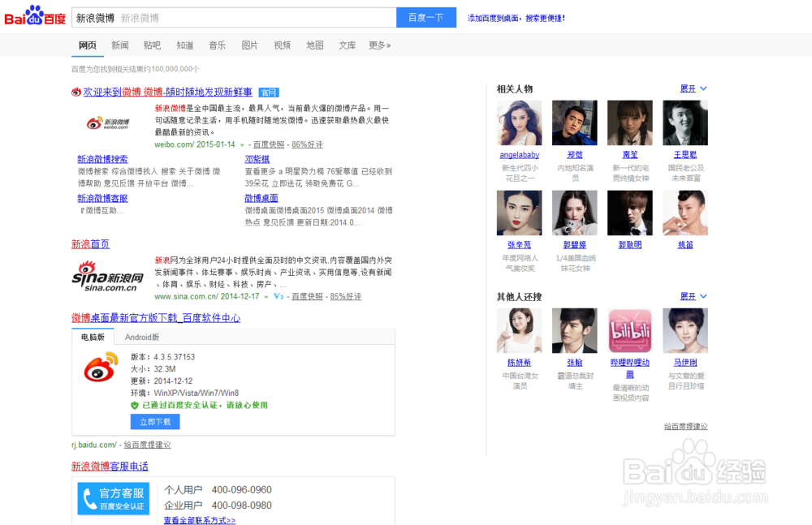Open the 哔哩哔哩动画 link
This screenshot has height=525, width=812.
(x=630, y=368)
